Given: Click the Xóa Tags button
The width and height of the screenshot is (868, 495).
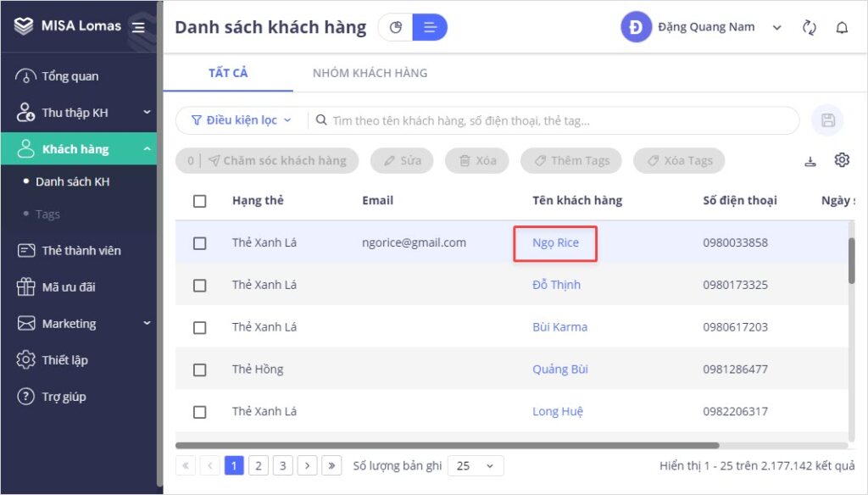Looking at the screenshot, I should pyautogui.click(x=679, y=160).
